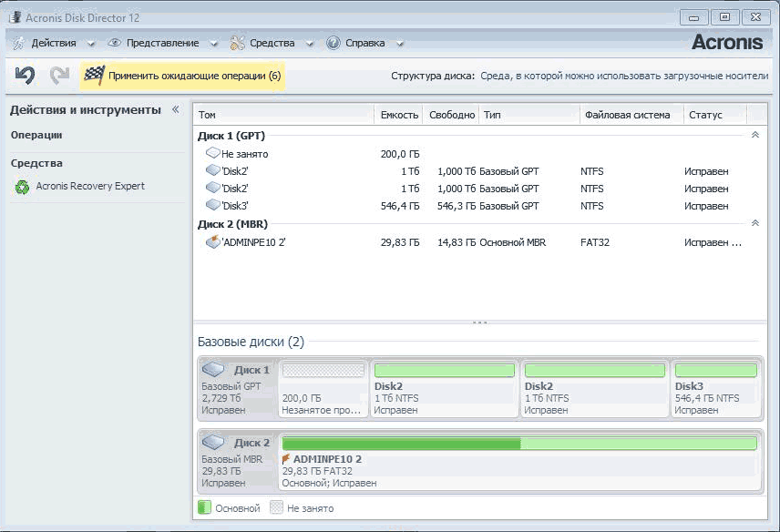
Task: Open Acronis Recovery Expert link
Action: 90,186
